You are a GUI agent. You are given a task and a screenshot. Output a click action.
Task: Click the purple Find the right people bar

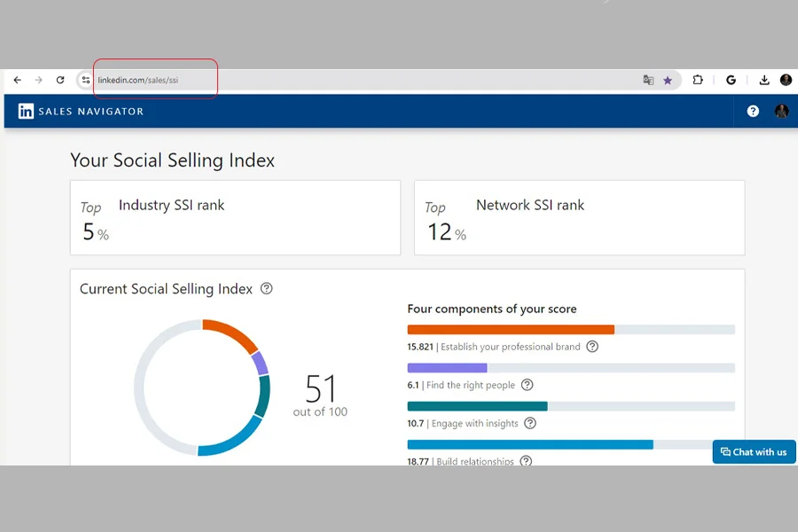point(447,368)
